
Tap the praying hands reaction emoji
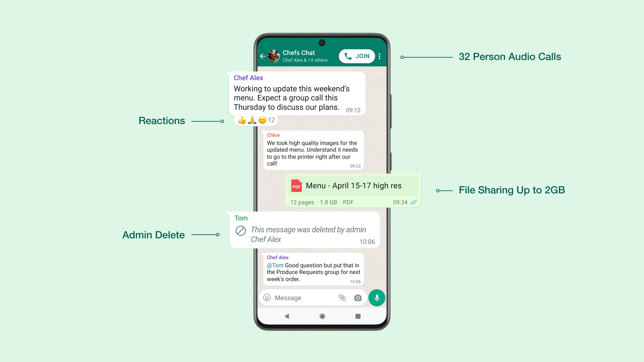pyautogui.click(x=252, y=120)
